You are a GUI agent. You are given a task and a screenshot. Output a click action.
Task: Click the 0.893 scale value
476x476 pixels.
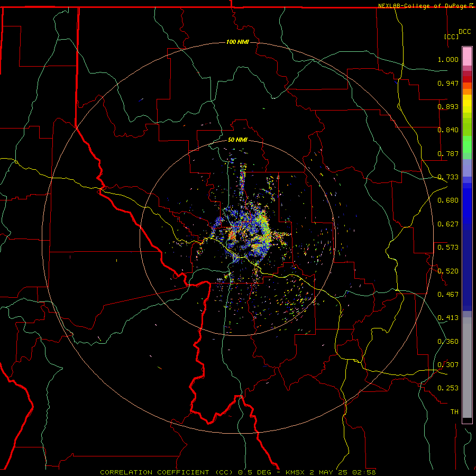pyautogui.click(x=448, y=106)
